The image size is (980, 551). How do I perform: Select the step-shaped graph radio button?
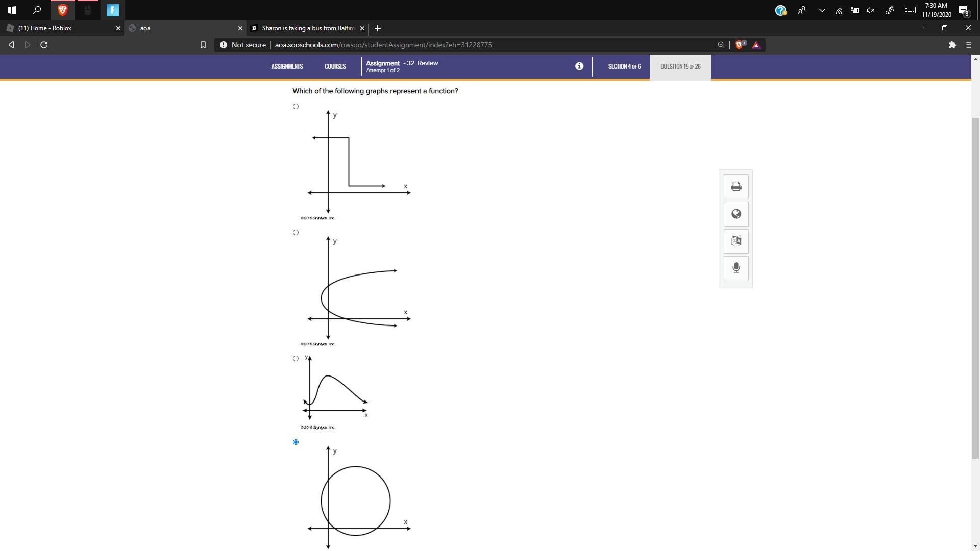pyautogui.click(x=296, y=107)
